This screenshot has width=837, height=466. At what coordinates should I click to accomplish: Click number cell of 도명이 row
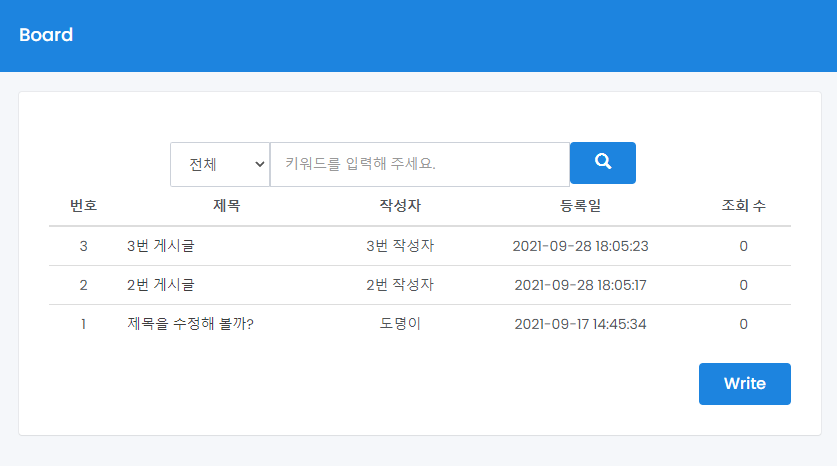(x=84, y=324)
